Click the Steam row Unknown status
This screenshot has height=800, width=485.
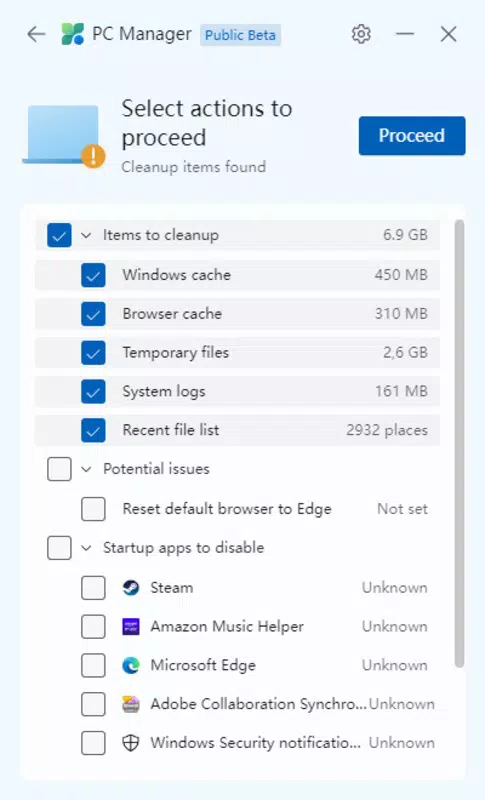[x=395, y=588]
